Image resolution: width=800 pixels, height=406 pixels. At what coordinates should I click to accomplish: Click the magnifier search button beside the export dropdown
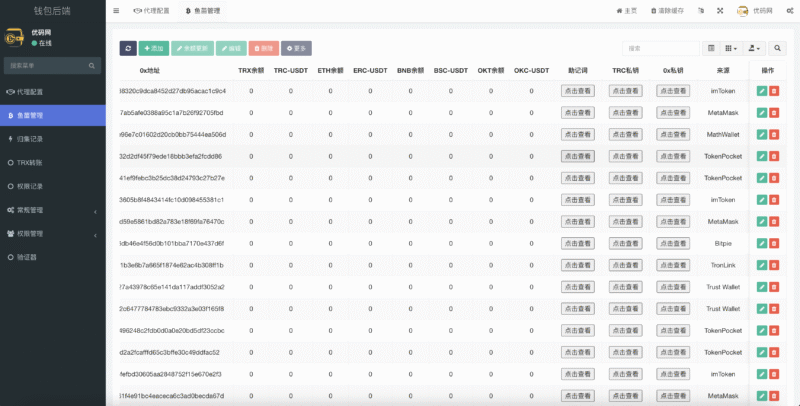778,48
